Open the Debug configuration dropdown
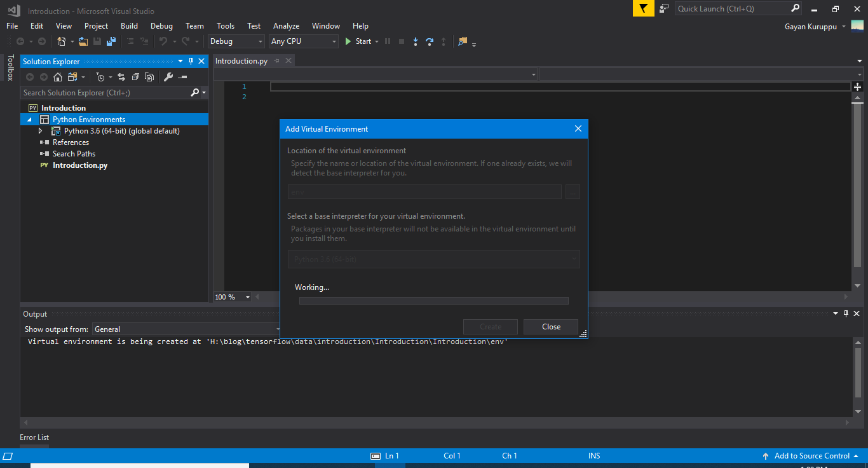This screenshot has height=468, width=868. coord(261,41)
